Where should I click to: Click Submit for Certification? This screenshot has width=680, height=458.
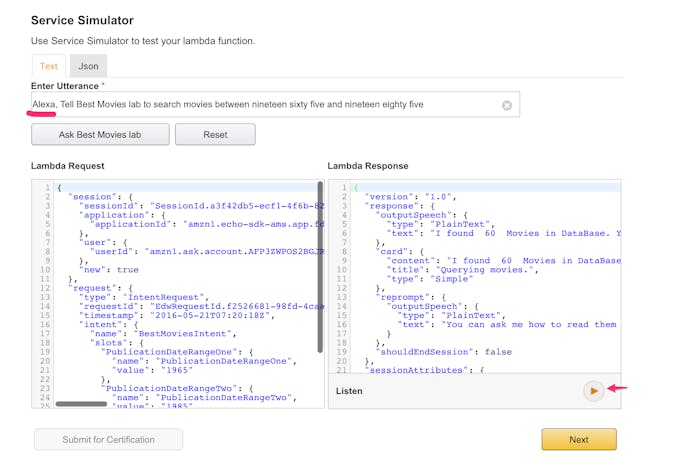click(108, 440)
